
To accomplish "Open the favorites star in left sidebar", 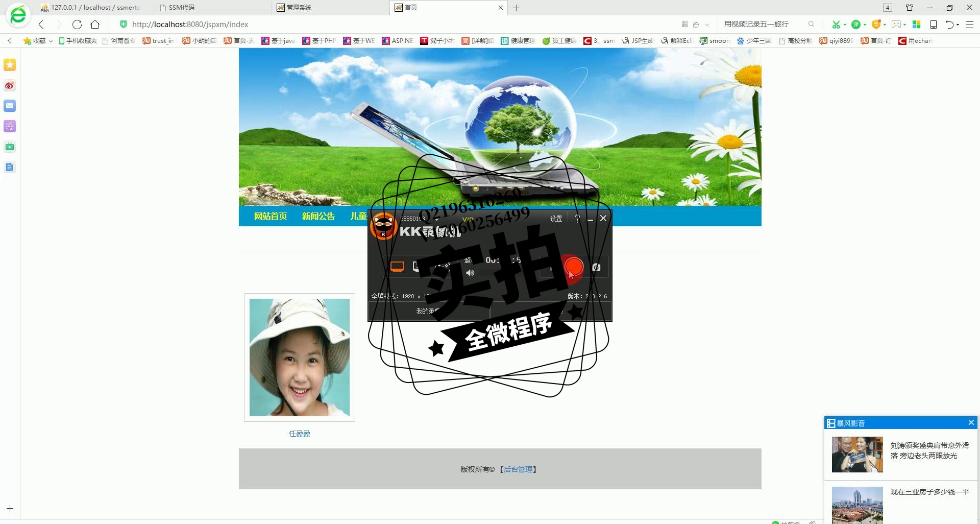I will pyautogui.click(x=10, y=65).
